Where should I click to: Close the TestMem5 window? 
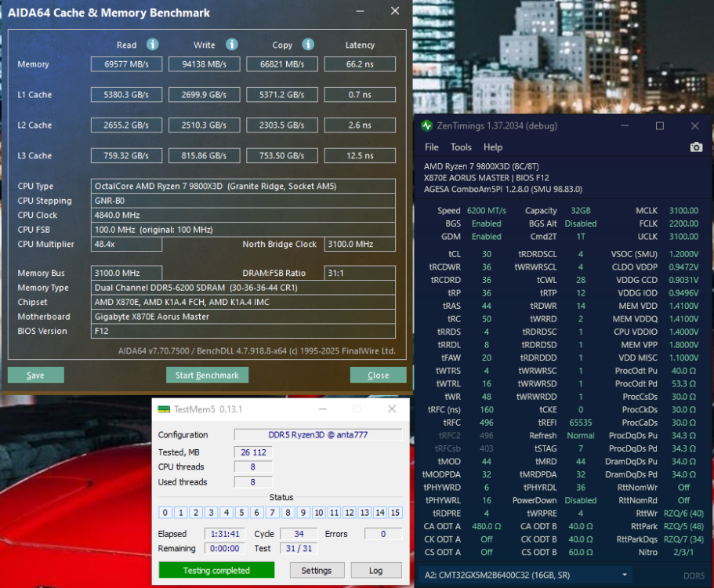tap(392, 409)
